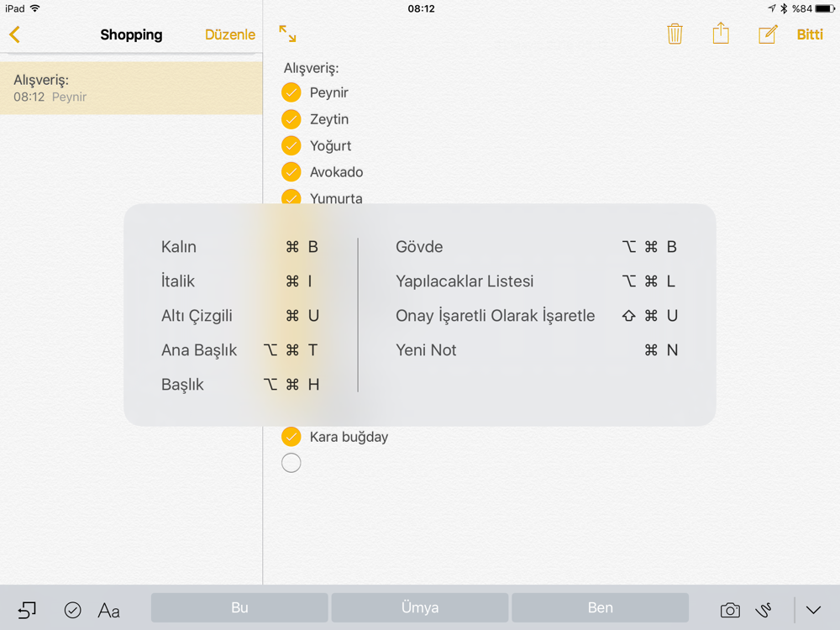This screenshot has width=840, height=630.
Task: Expand note to full screen arrows
Action: click(287, 34)
